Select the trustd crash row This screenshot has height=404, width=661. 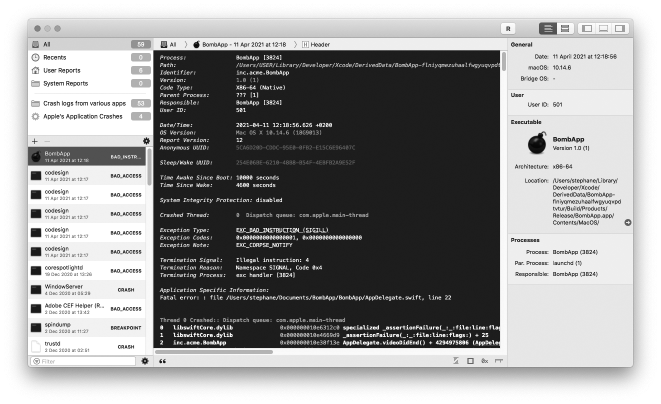pos(87,346)
